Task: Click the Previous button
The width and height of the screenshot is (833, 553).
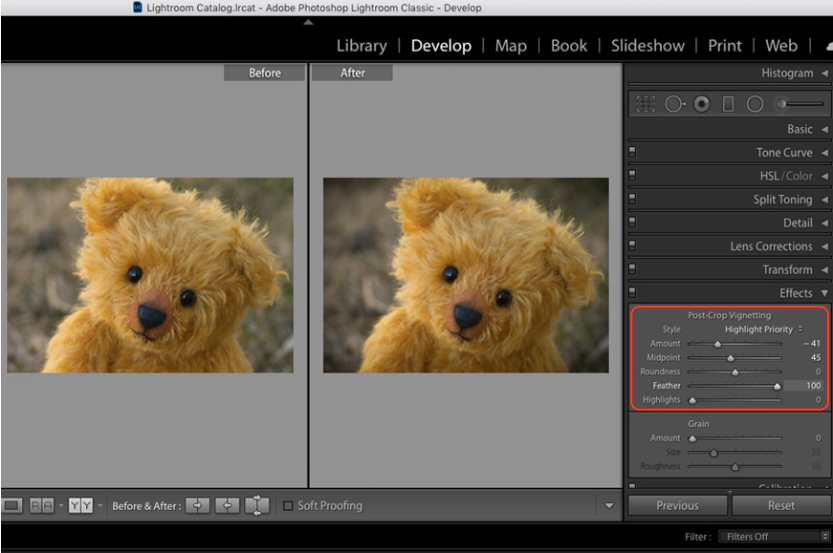Action: pyautogui.click(x=677, y=505)
